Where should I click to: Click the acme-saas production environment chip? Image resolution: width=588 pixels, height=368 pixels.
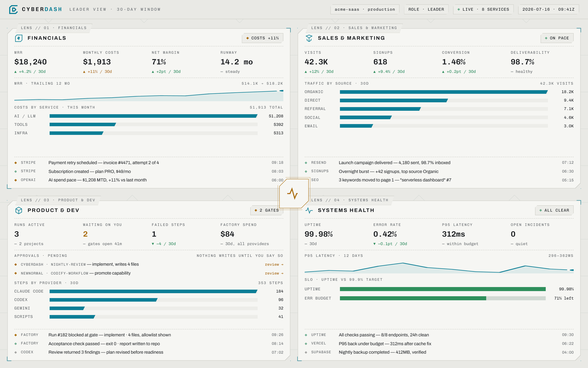[365, 10]
